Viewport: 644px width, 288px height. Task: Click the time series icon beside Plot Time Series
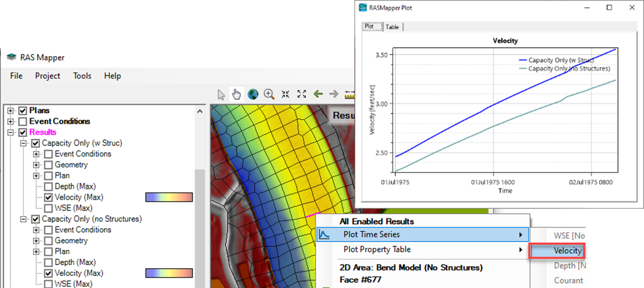pyautogui.click(x=325, y=235)
